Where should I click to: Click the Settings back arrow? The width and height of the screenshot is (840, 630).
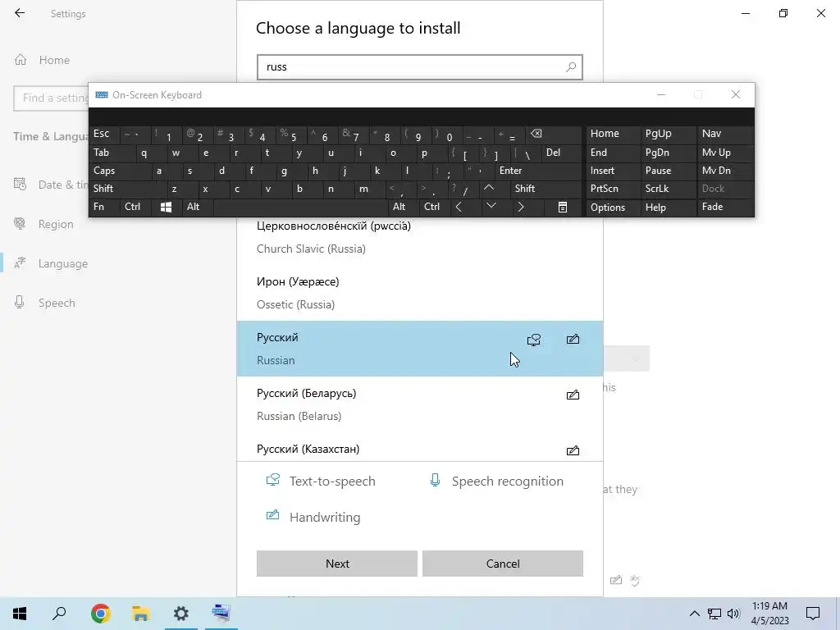pyautogui.click(x=20, y=13)
